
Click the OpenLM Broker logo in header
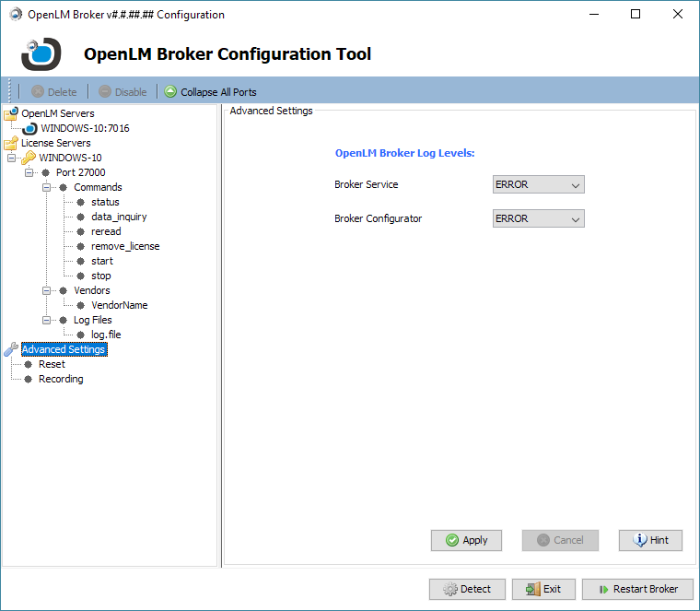point(41,53)
